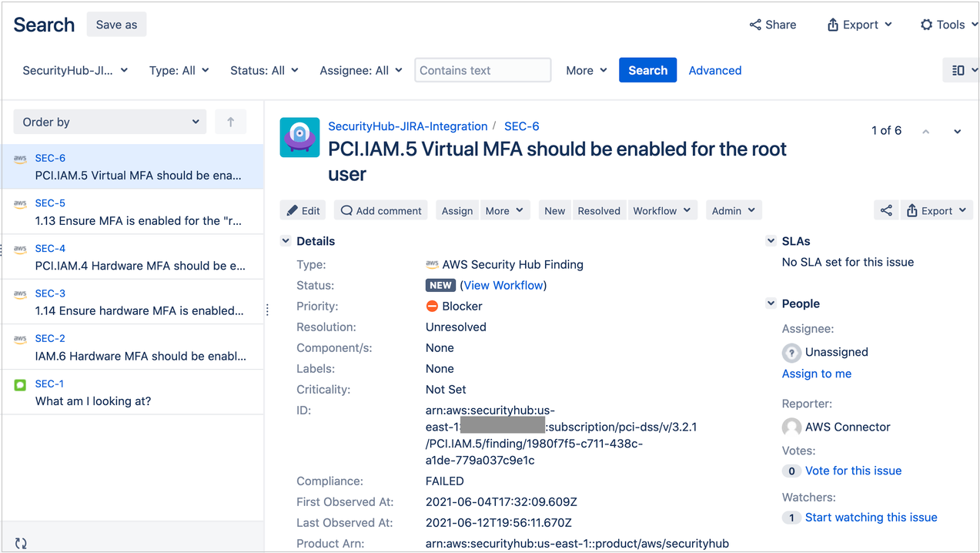
Task: Open the Workflow dropdown
Action: click(x=662, y=209)
